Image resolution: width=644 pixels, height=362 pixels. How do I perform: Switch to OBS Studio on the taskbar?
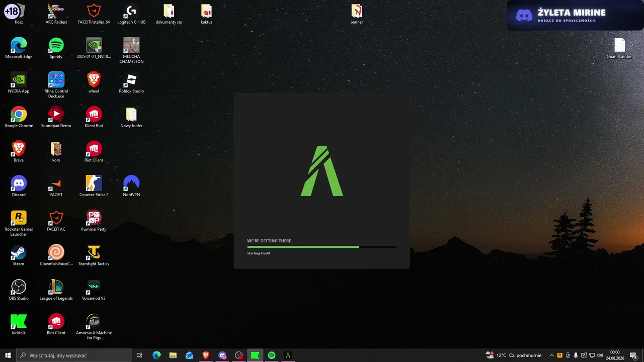pyautogui.click(x=239, y=355)
